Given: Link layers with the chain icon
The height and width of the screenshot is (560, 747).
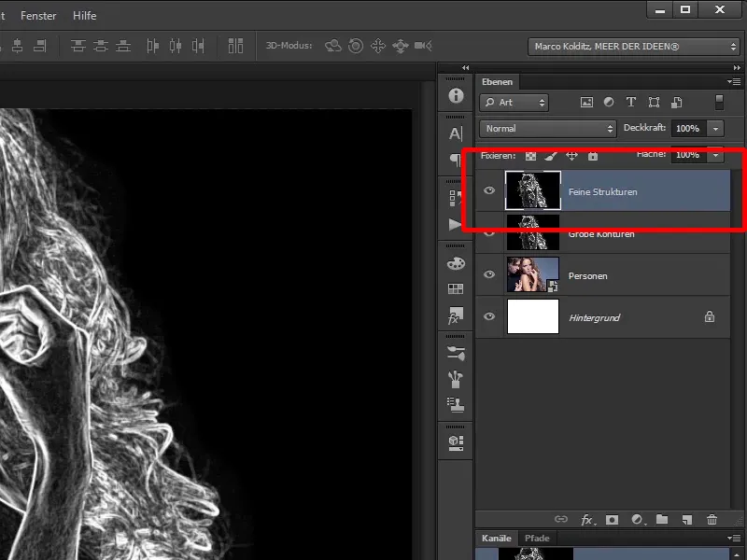Looking at the screenshot, I should click(561, 519).
